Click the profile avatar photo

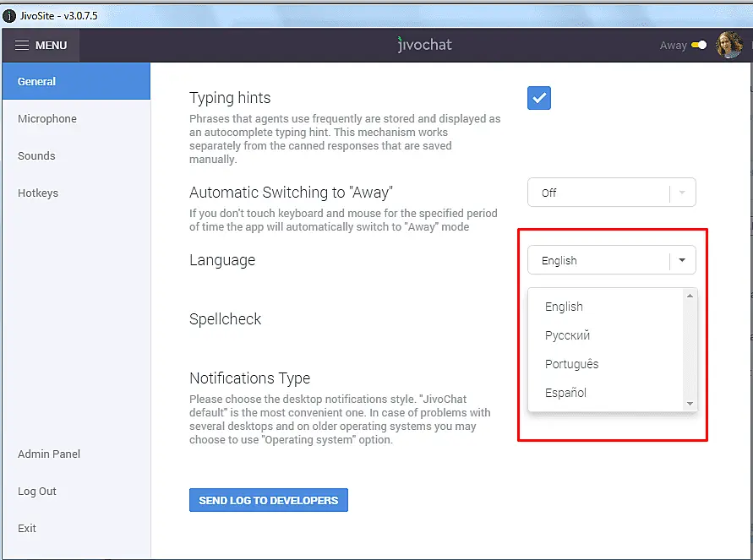728,45
